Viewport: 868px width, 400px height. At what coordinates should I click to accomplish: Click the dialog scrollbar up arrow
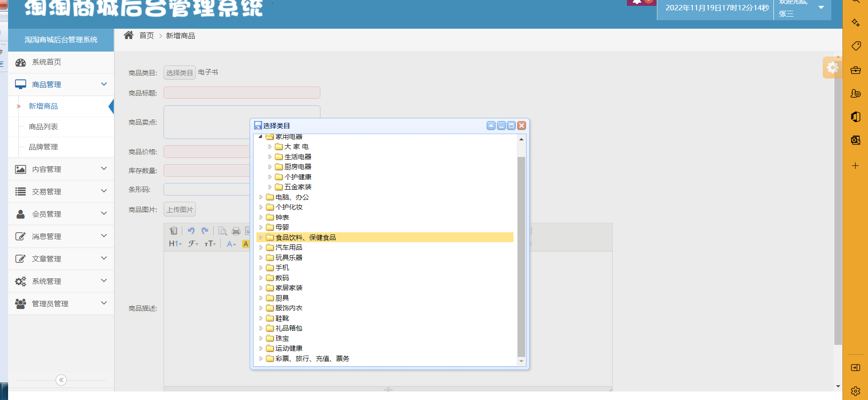[521, 139]
